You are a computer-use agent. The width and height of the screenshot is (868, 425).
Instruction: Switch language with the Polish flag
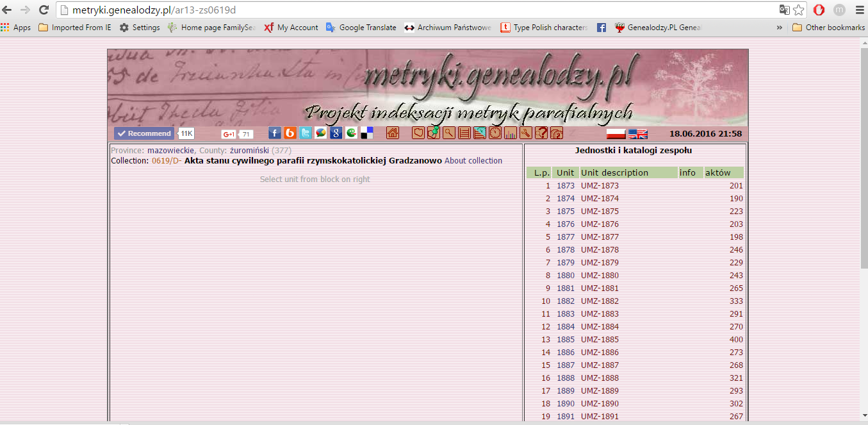point(616,134)
